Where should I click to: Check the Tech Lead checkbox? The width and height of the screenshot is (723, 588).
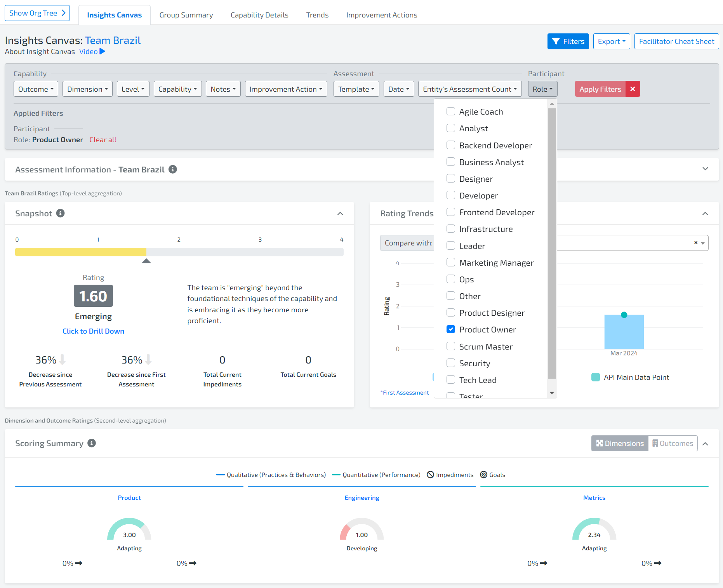[451, 380]
